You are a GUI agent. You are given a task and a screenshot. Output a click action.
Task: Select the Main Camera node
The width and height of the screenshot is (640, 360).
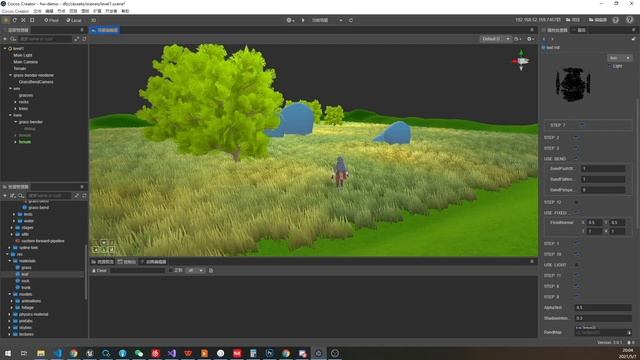[25, 62]
